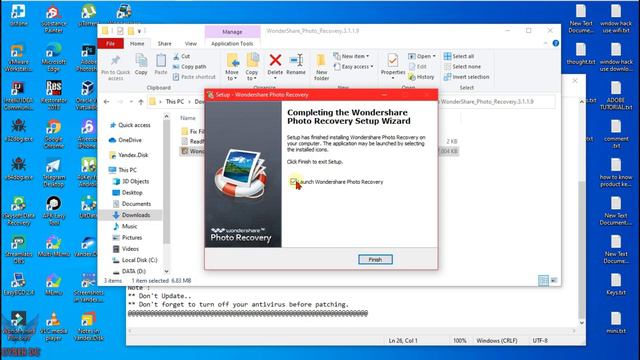Click the mini.txt desktop file
This screenshot has height=360, width=640.
pyautogui.click(x=616, y=322)
